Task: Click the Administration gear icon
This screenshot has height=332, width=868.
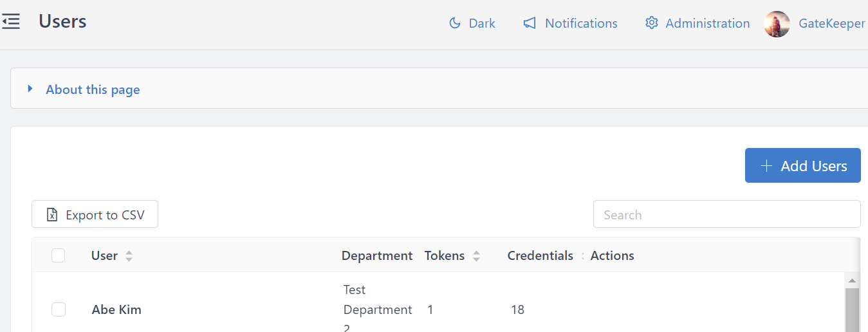Action: [652, 23]
